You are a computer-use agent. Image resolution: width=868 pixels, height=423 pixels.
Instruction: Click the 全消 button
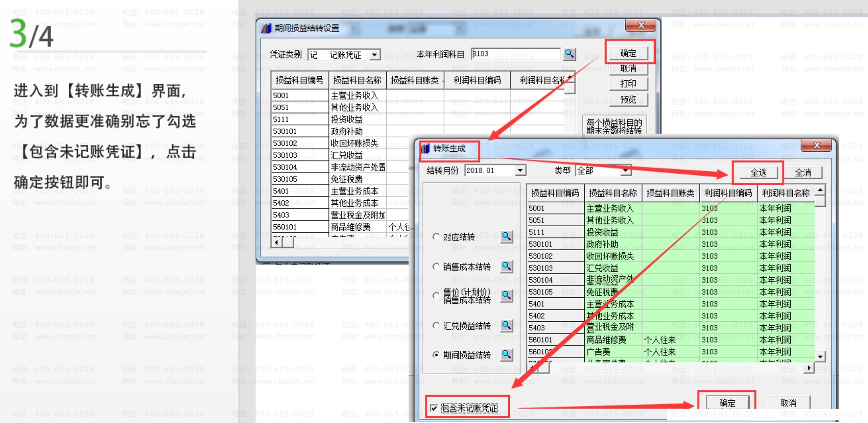tap(803, 173)
